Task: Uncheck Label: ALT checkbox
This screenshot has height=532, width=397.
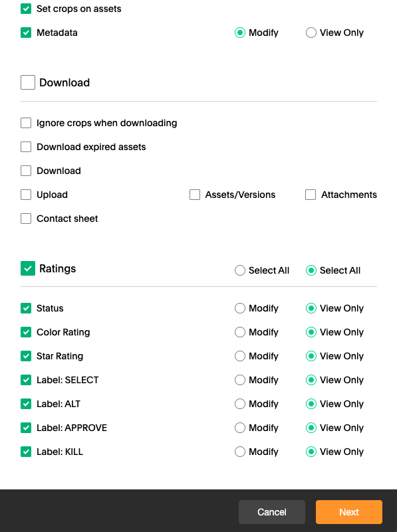Action: [26, 404]
